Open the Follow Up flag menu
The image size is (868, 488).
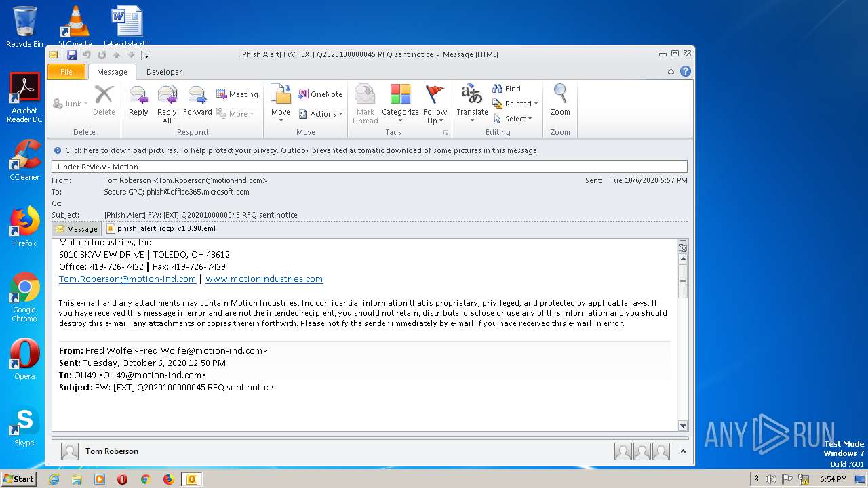435,104
